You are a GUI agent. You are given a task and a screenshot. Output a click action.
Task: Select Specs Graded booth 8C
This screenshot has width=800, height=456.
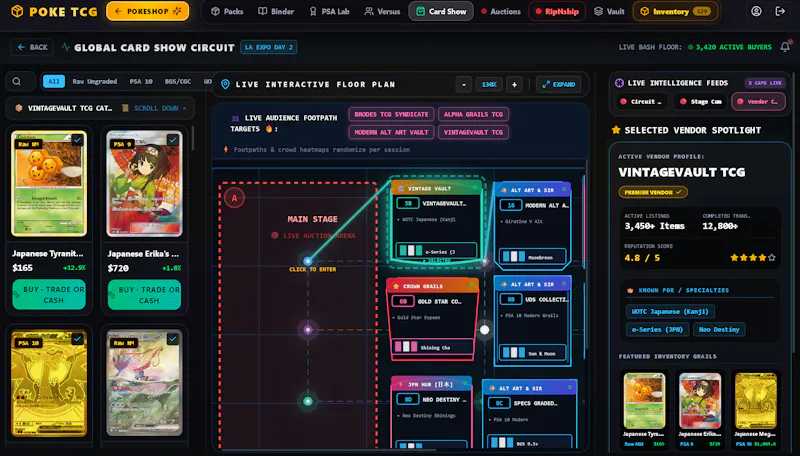(x=530, y=415)
